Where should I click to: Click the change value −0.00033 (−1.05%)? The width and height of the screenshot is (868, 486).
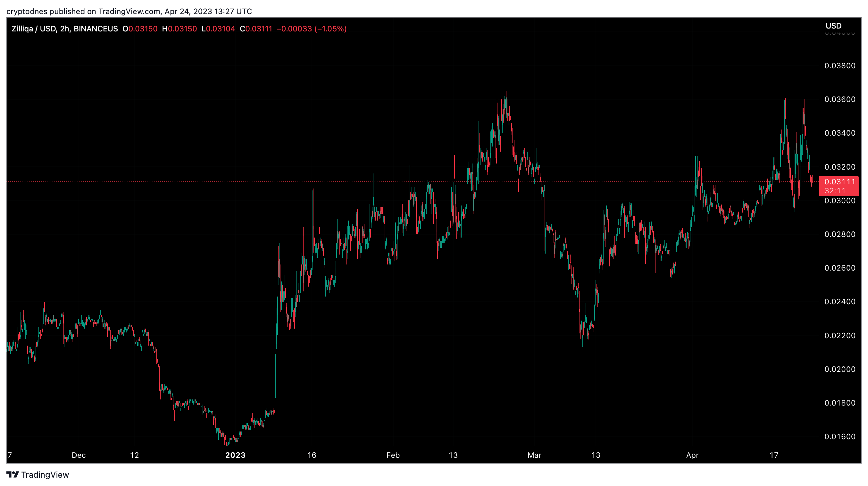click(x=311, y=29)
